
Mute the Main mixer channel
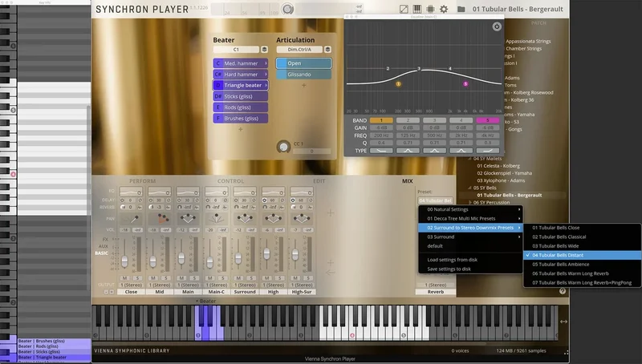click(x=181, y=278)
